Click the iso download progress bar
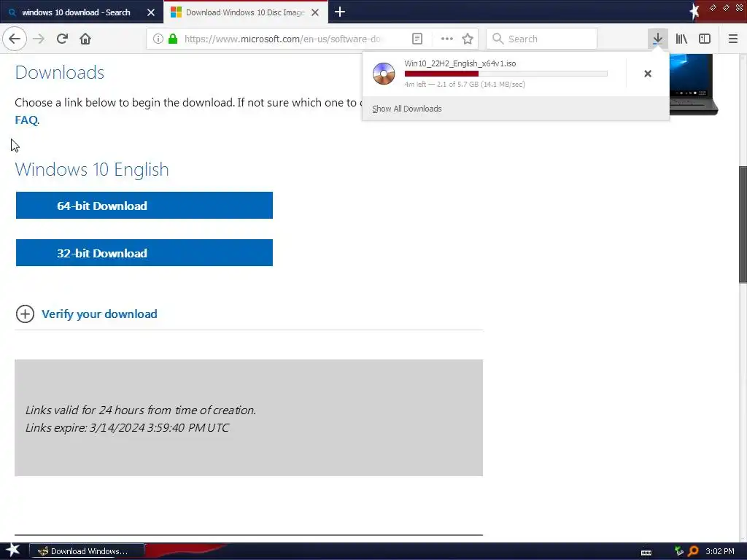This screenshot has height=560, width=747. click(506, 74)
